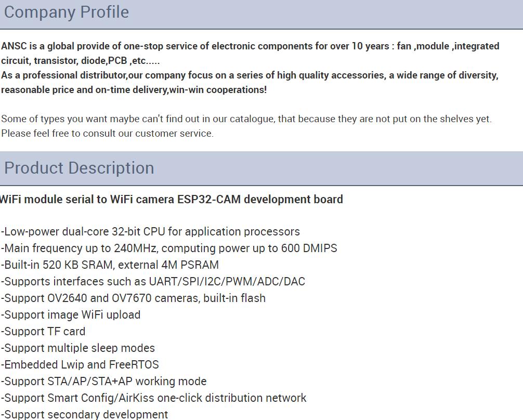Image resolution: width=523 pixels, height=420 pixels.
Task: Click the sentence starting "Some of types you want"
Action: coord(246,119)
